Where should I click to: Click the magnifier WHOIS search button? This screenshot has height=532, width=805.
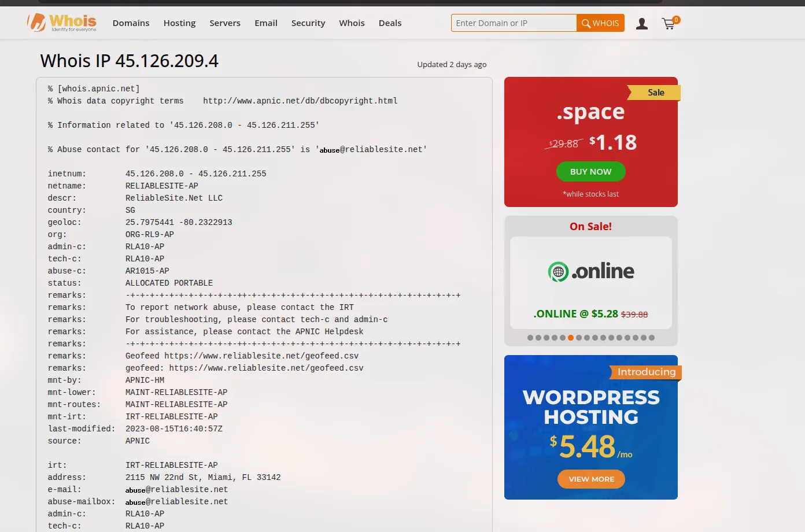click(600, 23)
